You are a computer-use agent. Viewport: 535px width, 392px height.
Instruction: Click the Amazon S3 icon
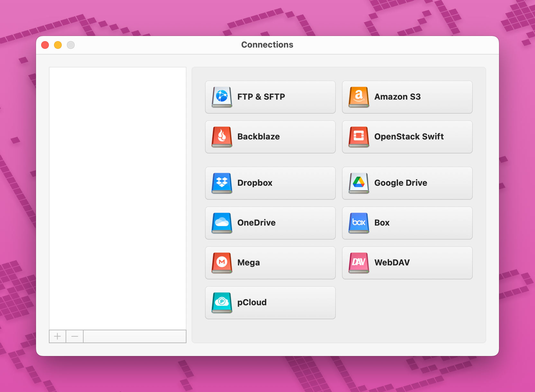(x=358, y=97)
